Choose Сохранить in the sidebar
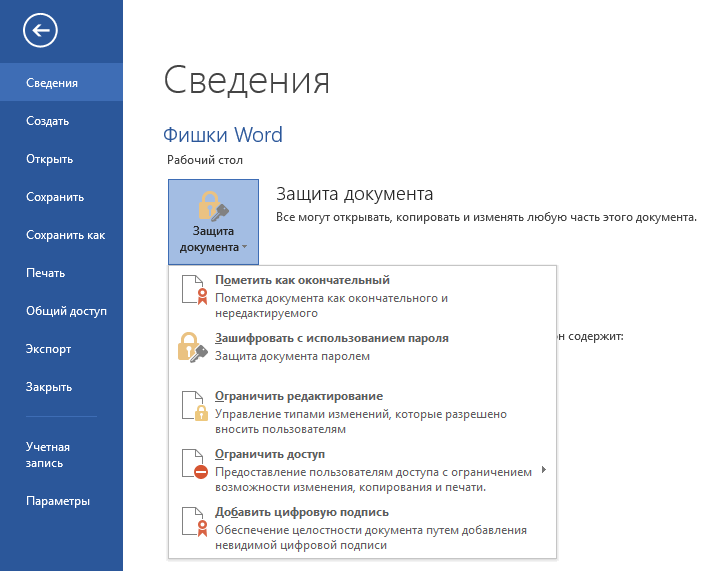This screenshot has height=571, width=728. coord(61,197)
